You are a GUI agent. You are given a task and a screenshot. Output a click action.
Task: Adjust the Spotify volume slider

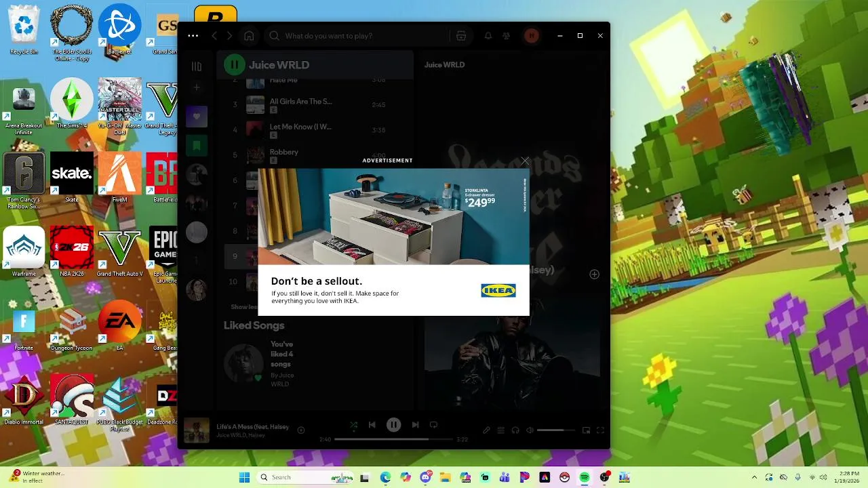556,430
